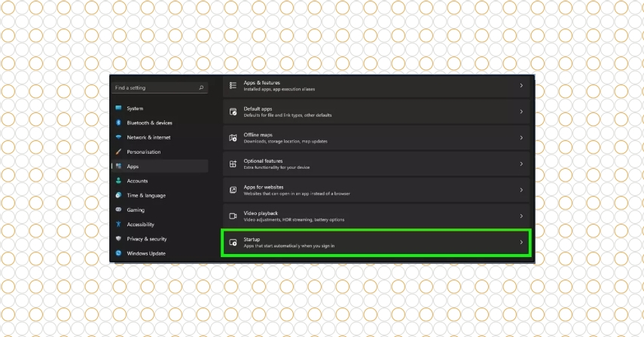The image size is (644, 337).
Task: Expand Video playback chevron
Action: 521,216
